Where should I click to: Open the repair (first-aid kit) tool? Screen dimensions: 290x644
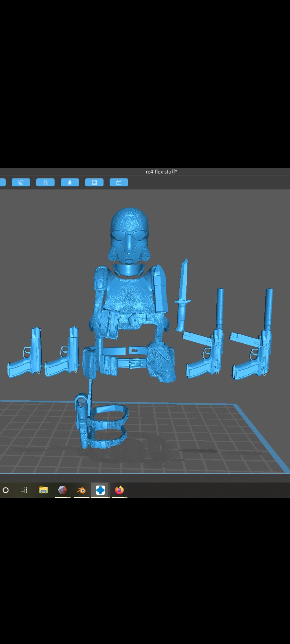[x=119, y=182]
